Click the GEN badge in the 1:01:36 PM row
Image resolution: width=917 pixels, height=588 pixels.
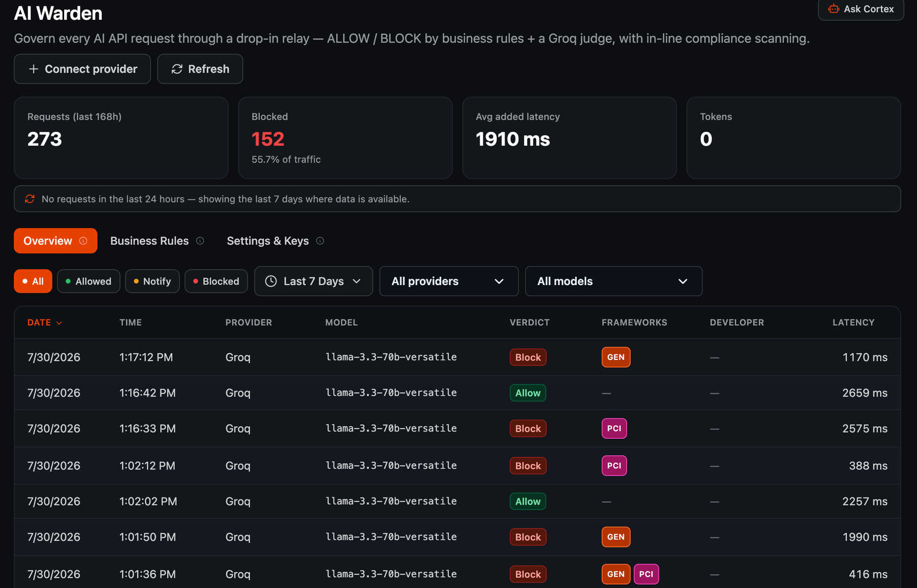pos(616,574)
